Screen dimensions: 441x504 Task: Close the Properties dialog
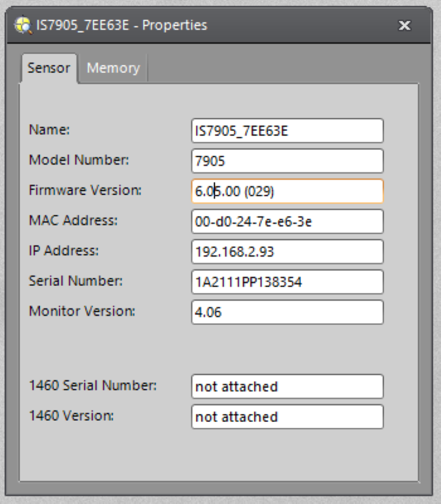[404, 25]
